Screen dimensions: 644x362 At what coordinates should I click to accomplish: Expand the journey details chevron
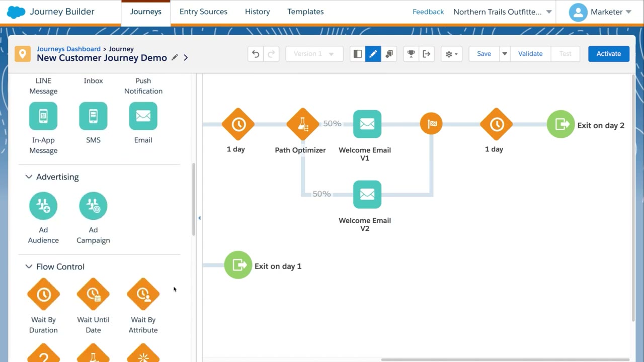point(186,57)
